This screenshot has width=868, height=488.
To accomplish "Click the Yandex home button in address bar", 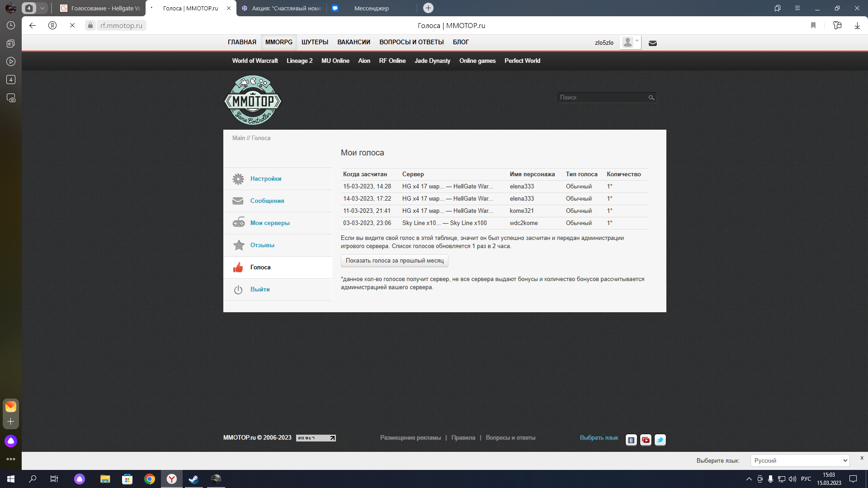I will (52, 25).
